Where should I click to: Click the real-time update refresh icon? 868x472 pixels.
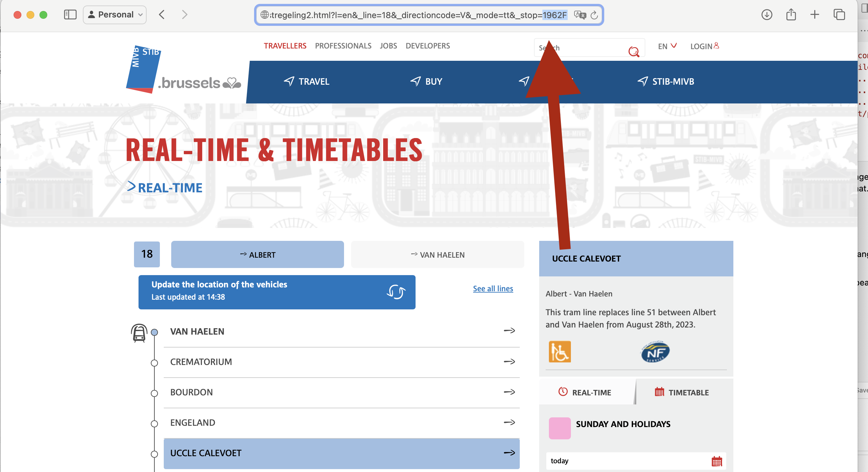(x=396, y=291)
